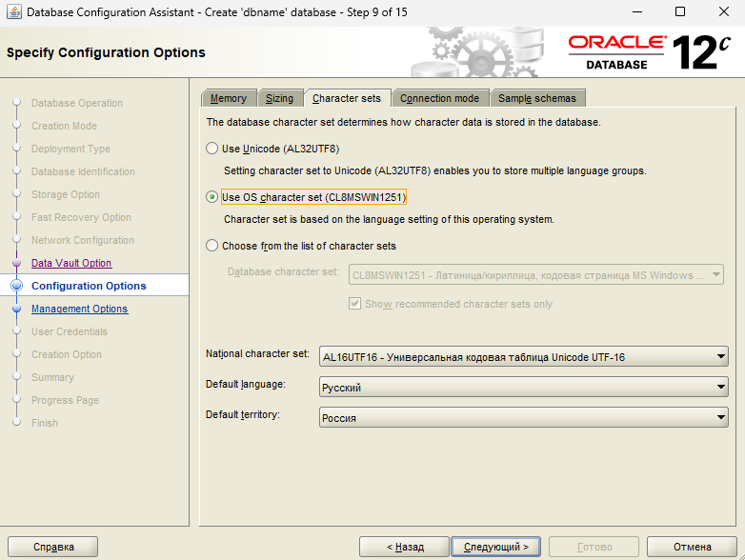745x560 pixels.
Task: Open the Management Options step link
Action: [x=79, y=309]
